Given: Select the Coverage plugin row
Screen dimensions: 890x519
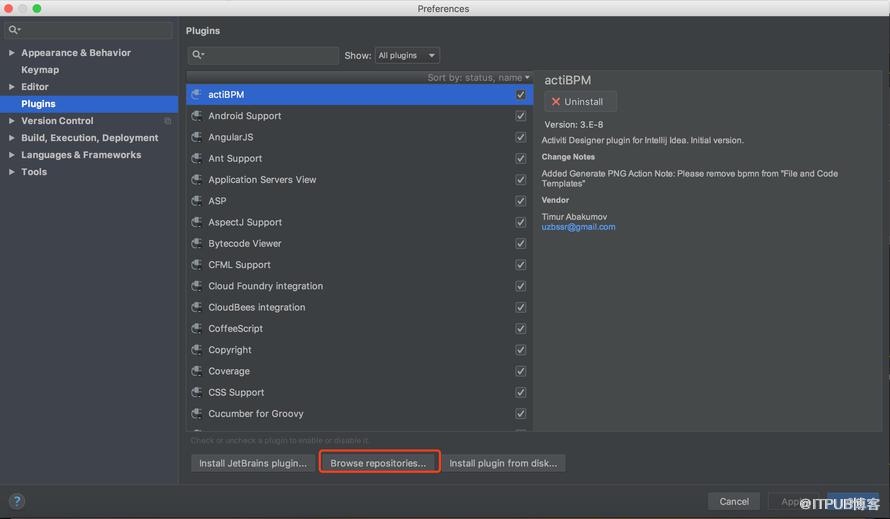Looking at the screenshot, I should [x=359, y=371].
